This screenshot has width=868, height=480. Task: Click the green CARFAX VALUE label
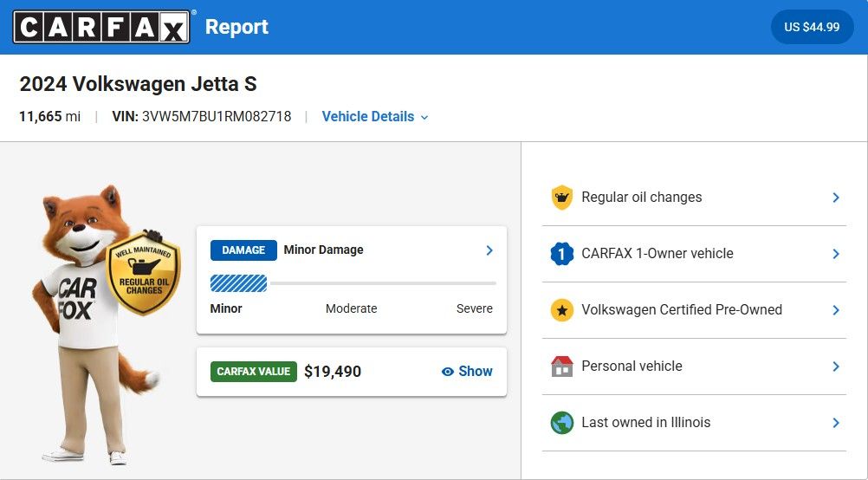254,372
